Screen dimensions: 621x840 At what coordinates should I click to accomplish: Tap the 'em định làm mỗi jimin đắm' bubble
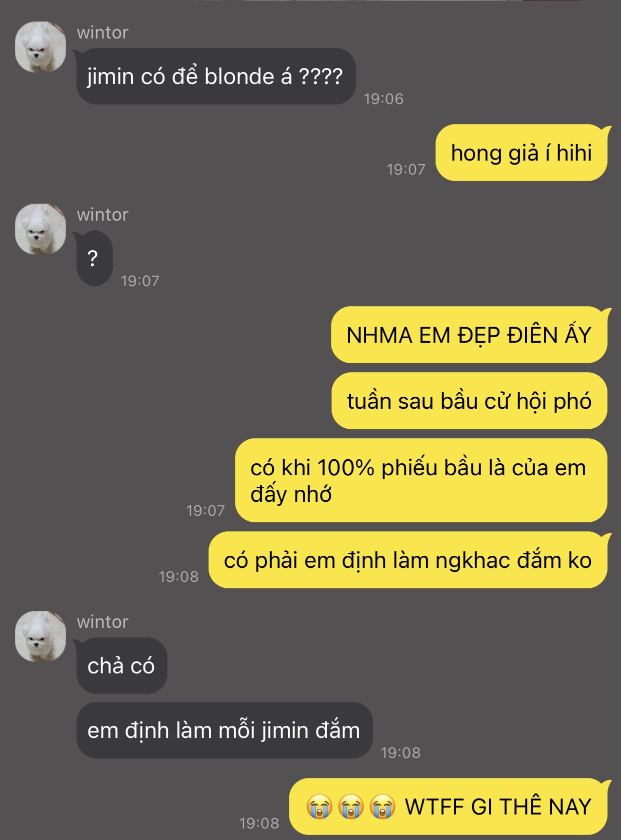[x=224, y=730]
